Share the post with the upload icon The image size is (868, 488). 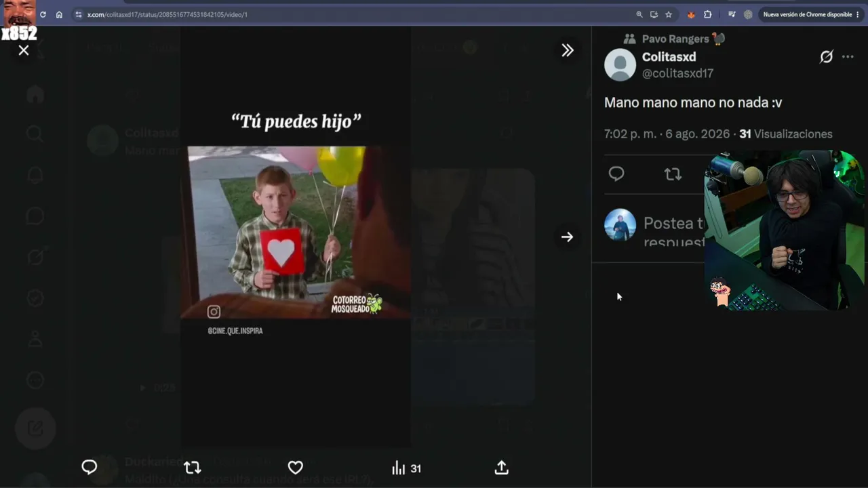point(501,467)
